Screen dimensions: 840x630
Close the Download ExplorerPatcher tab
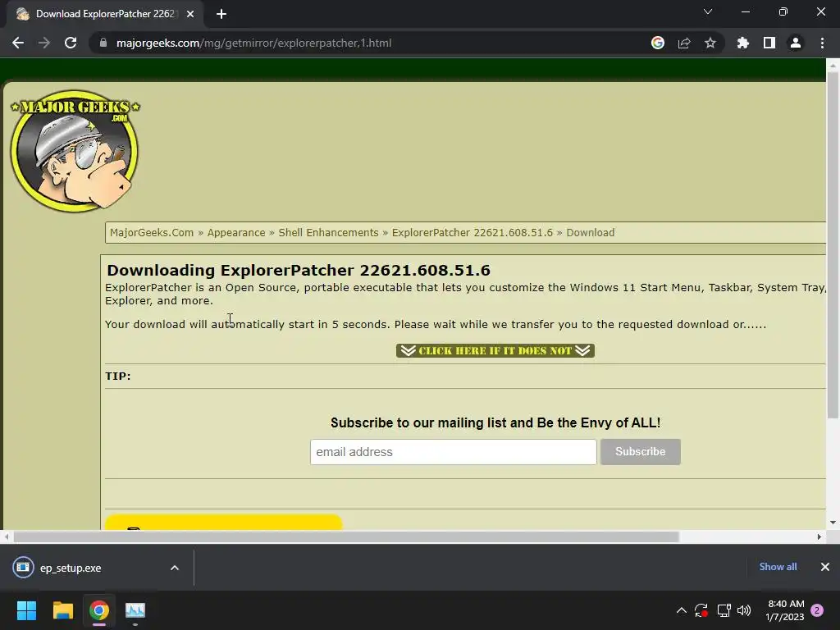point(190,14)
